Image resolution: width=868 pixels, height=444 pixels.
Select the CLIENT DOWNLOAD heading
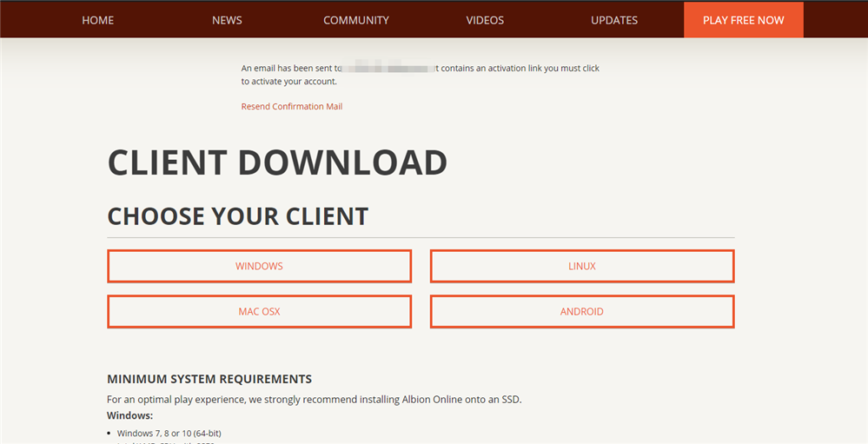277,162
